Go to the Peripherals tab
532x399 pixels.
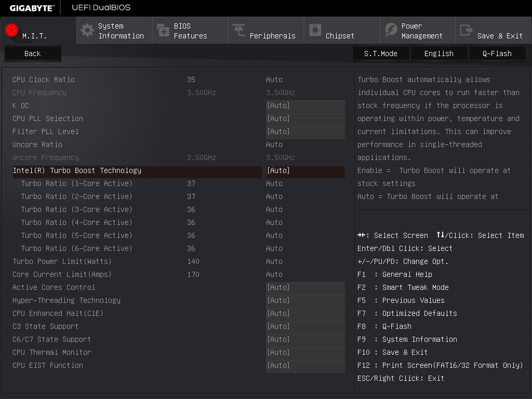pyautogui.click(x=266, y=31)
